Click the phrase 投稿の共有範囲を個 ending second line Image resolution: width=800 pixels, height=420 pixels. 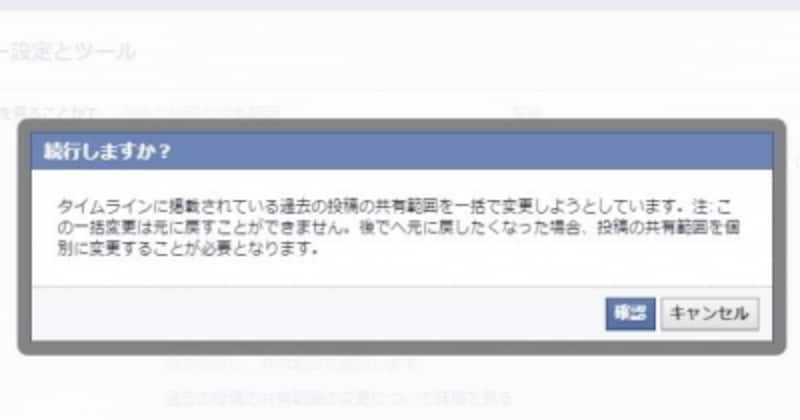point(668,227)
